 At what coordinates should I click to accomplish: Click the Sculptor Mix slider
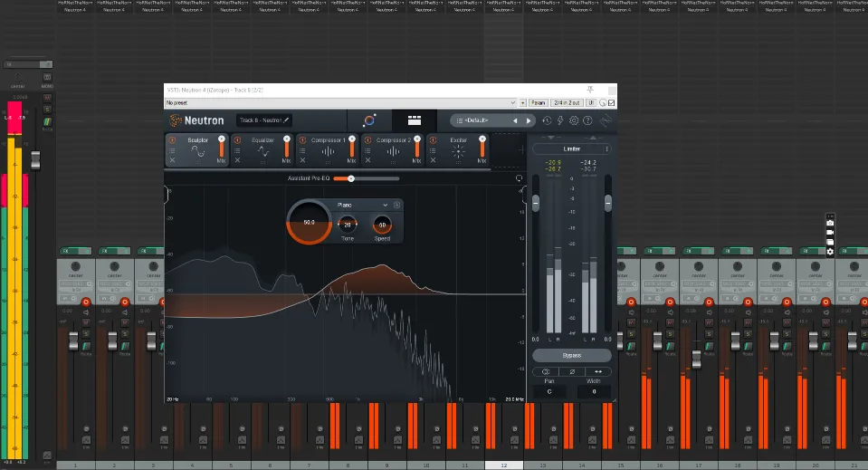pos(222,147)
